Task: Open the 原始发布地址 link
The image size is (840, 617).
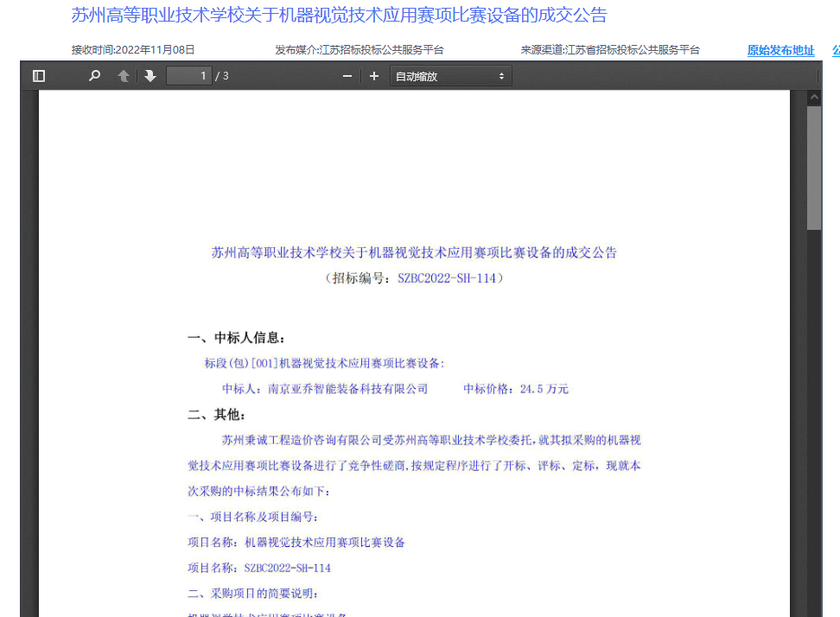Action: coord(780,50)
